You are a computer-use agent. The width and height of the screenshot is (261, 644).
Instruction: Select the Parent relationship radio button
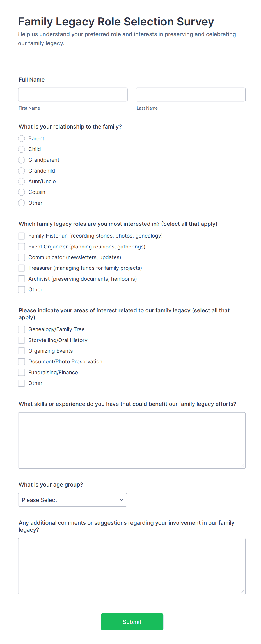click(21, 138)
